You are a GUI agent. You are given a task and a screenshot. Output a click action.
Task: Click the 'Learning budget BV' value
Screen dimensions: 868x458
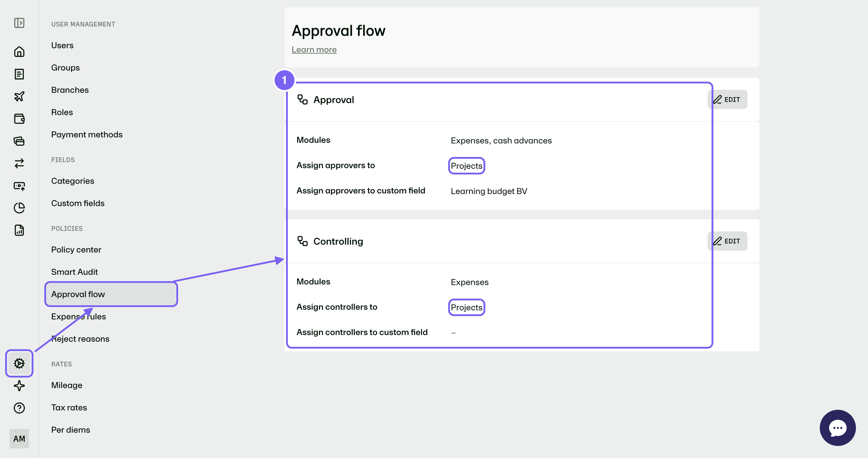point(489,191)
